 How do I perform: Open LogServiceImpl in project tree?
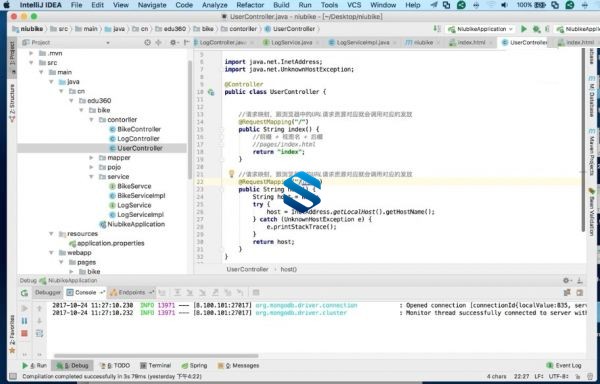[x=136, y=215]
